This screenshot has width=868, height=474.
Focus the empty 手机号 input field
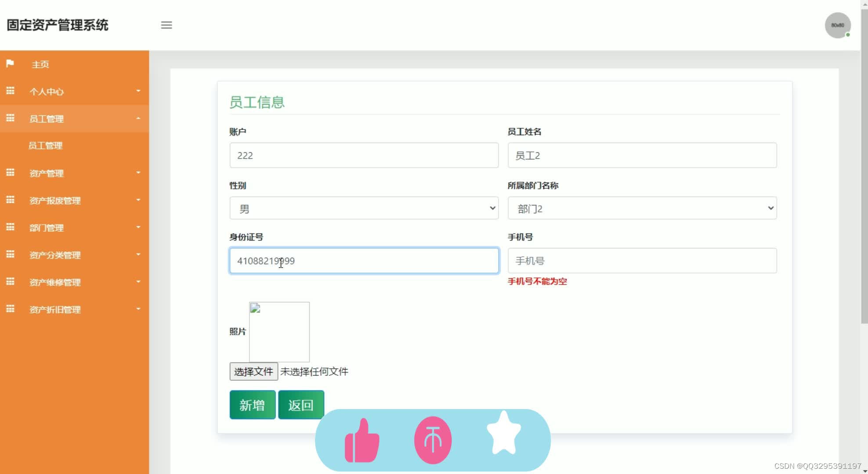pos(642,261)
